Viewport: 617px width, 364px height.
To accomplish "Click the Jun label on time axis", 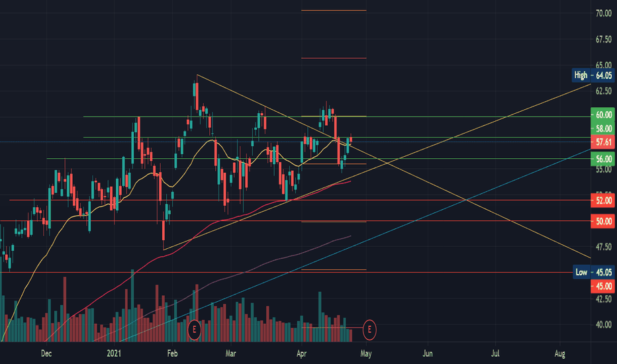I will [x=428, y=353].
